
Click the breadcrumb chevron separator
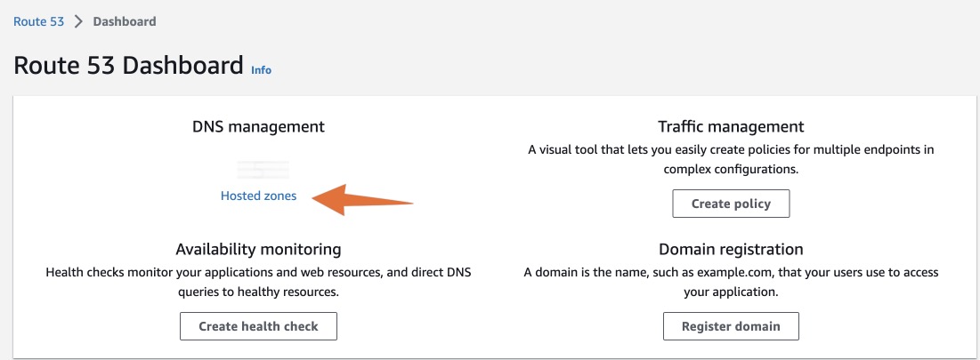[x=78, y=21]
